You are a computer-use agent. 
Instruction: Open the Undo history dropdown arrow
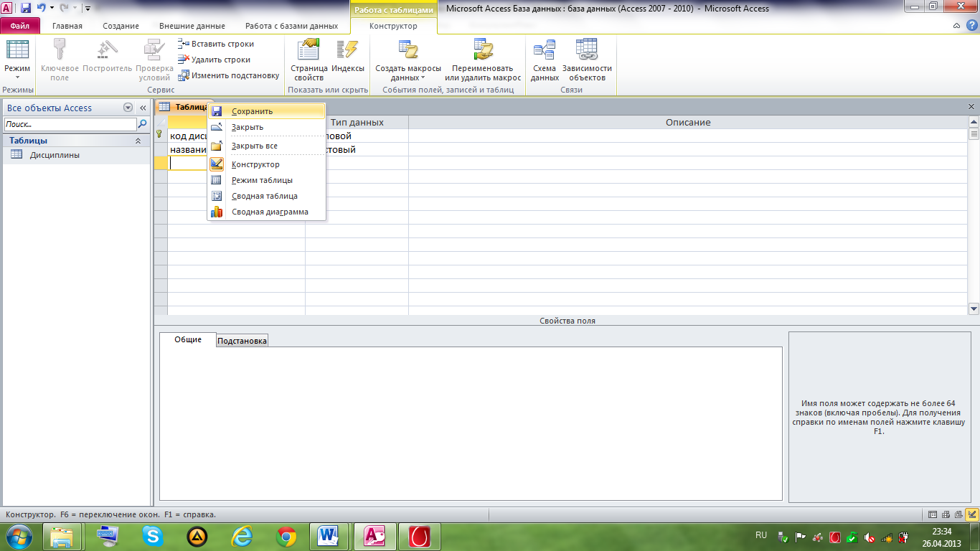coord(52,9)
